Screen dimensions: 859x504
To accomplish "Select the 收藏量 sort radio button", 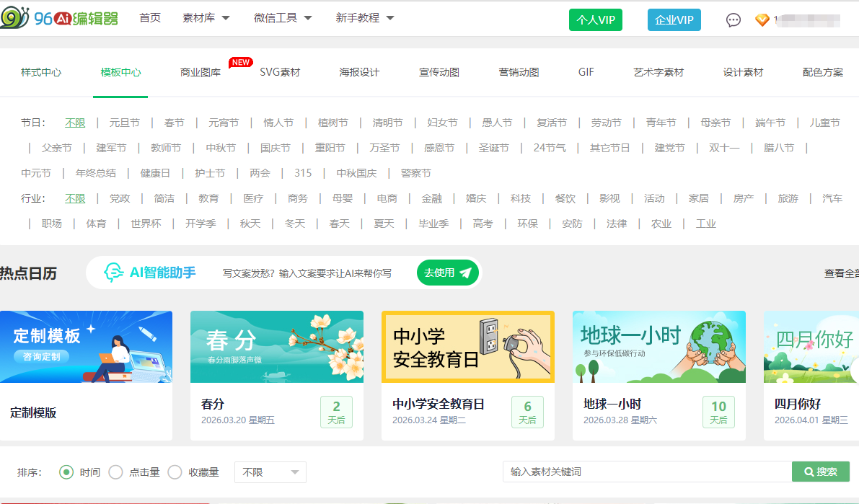I will [175, 472].
